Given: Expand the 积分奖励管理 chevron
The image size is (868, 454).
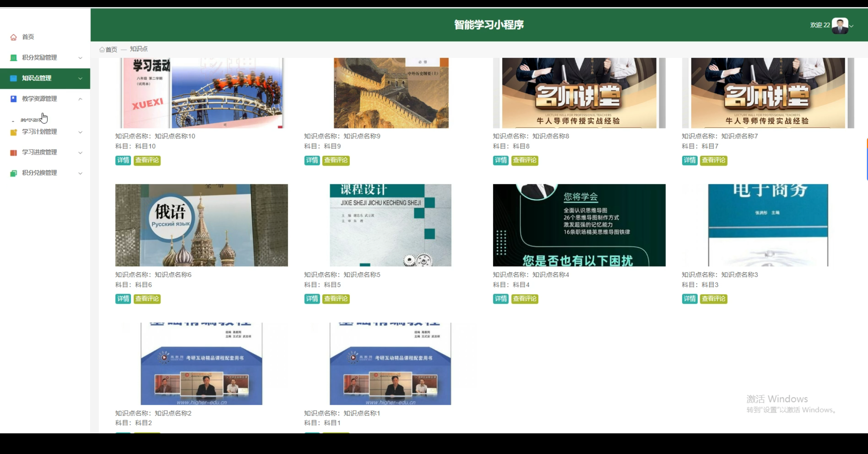Looking at the screenshot, I should coord(80,58).
